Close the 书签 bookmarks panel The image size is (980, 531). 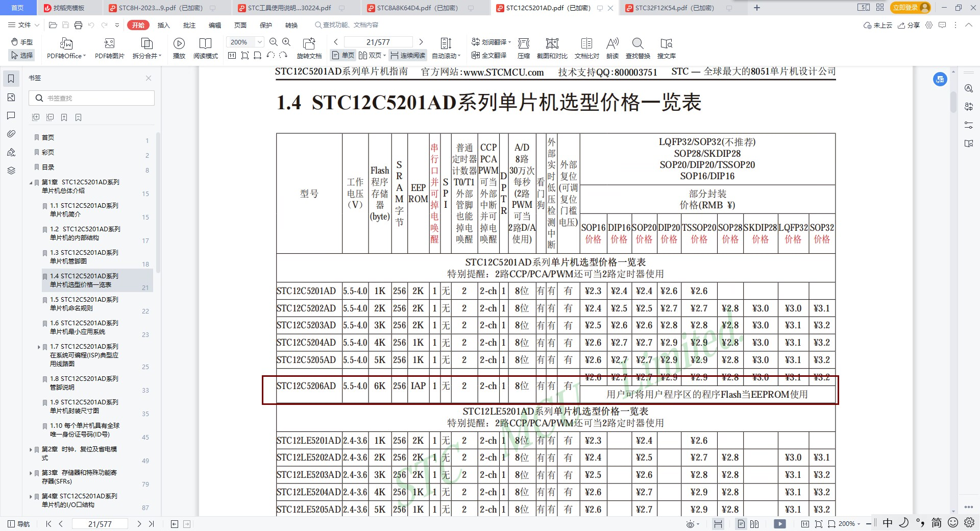149,78
